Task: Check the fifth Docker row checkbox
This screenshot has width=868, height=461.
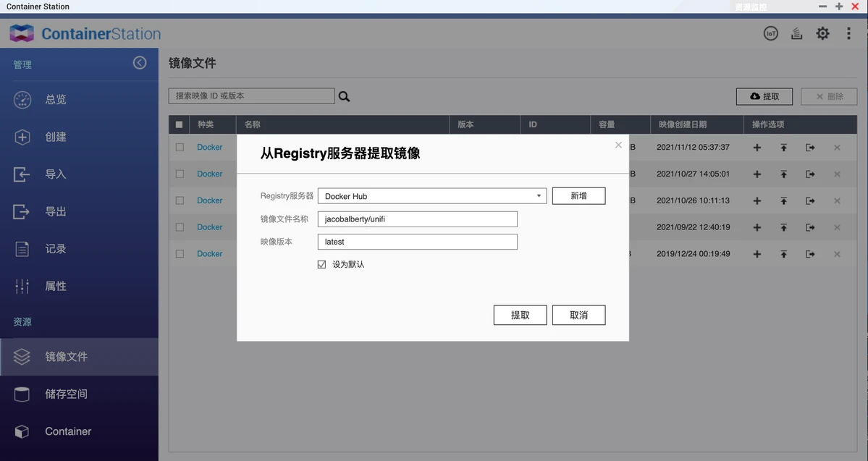Action: coord(180,253)
